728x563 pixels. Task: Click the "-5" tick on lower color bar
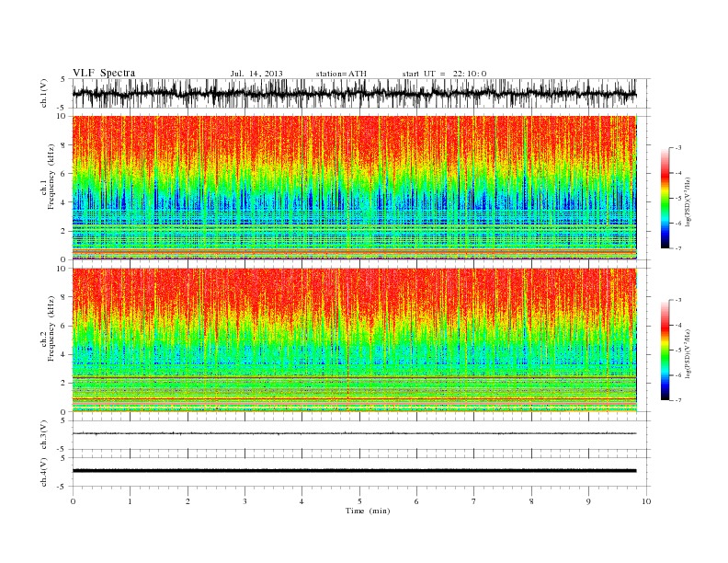coord(678,350)
